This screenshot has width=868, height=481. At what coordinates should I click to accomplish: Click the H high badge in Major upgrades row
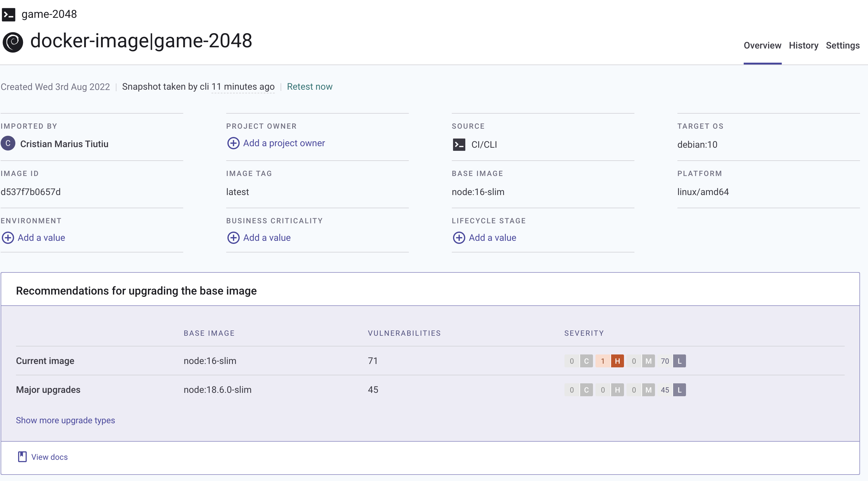pos(617,390)
